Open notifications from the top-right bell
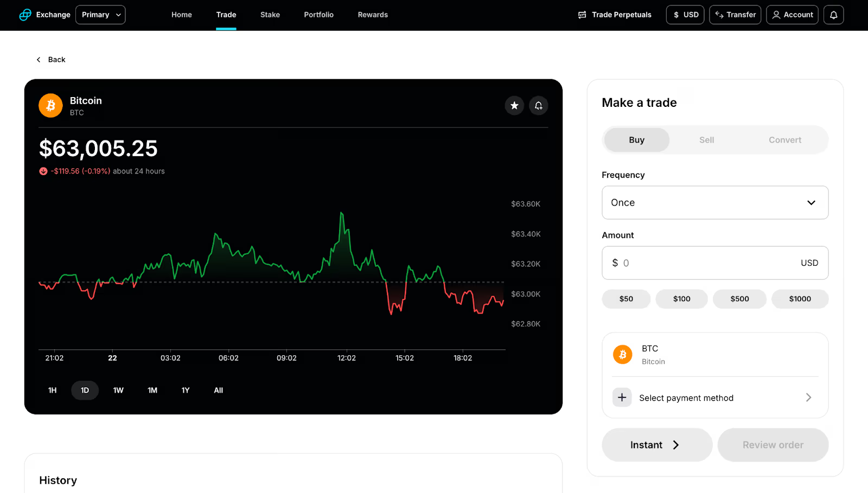 (x=833, y=15)
